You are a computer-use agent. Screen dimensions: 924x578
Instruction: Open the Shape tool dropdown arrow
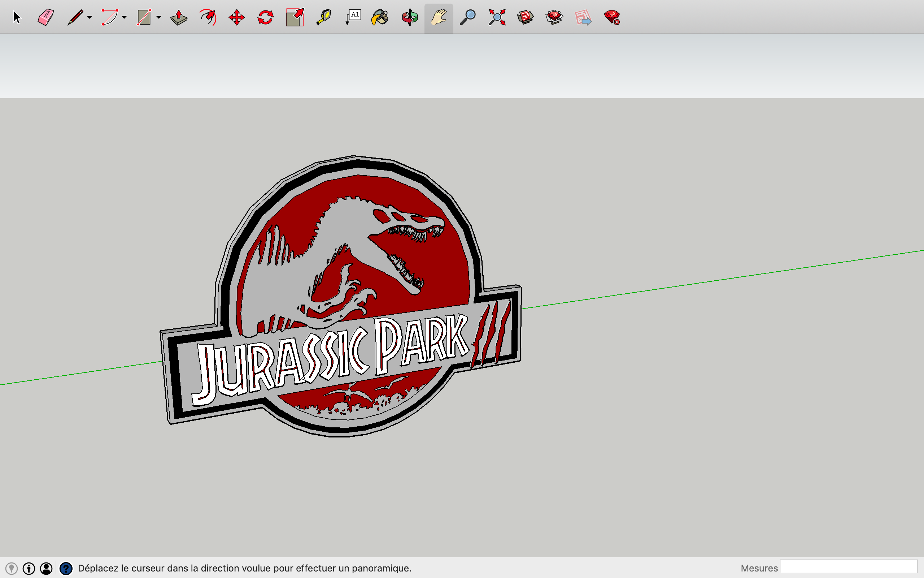click(x=159, y=18)
